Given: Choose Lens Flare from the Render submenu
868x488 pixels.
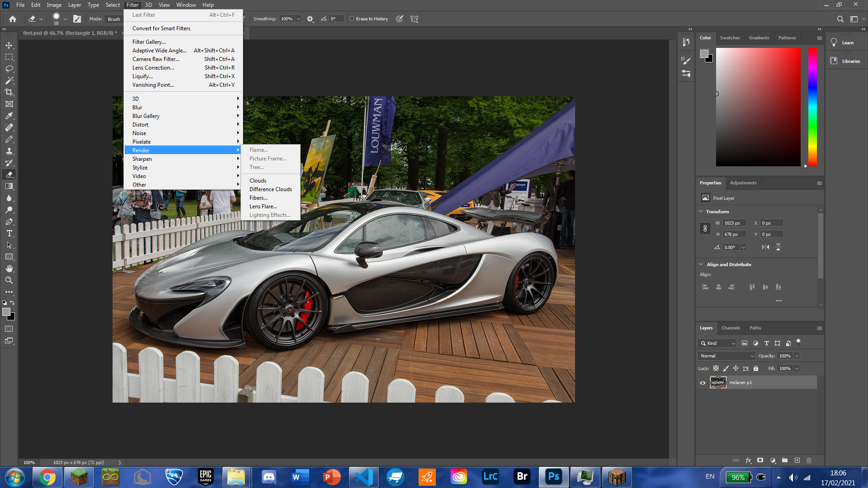Looking at the screenshot, I should pyautogui.click(x=263, y=206).
